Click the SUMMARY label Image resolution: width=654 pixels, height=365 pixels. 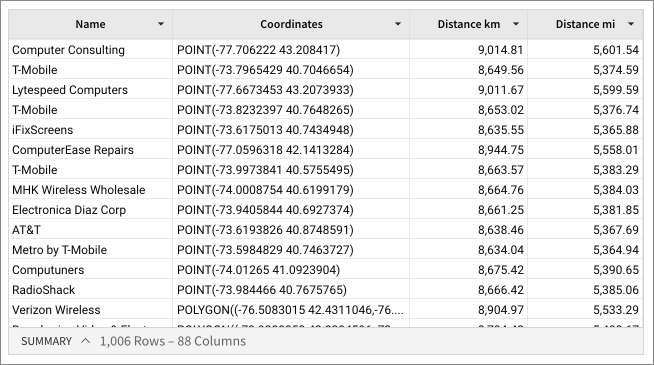(47, 341)
